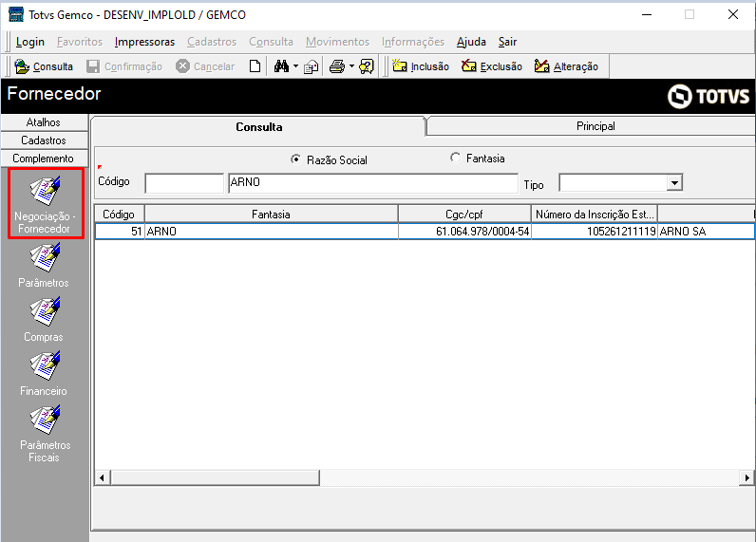Click the Complemento sidebar button

44,159
